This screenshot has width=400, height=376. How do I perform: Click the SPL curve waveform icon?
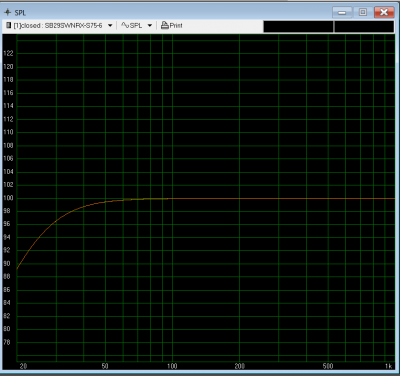click(125, 25)
